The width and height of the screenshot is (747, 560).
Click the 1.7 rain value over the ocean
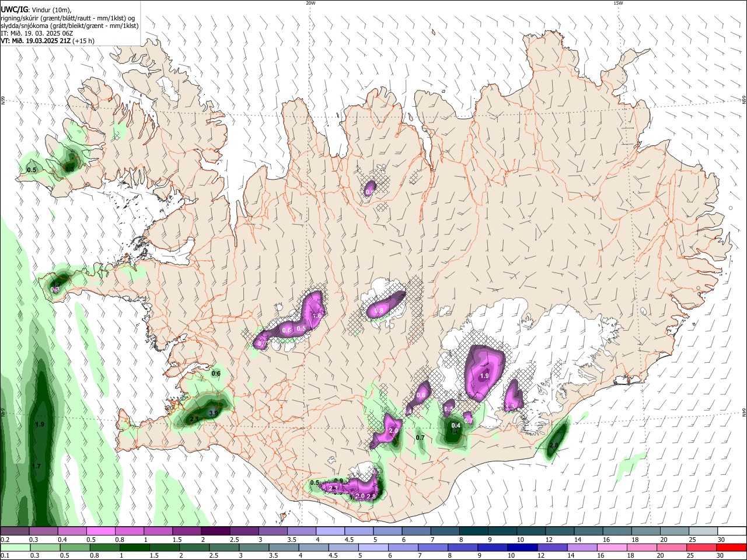pos(37,466)
